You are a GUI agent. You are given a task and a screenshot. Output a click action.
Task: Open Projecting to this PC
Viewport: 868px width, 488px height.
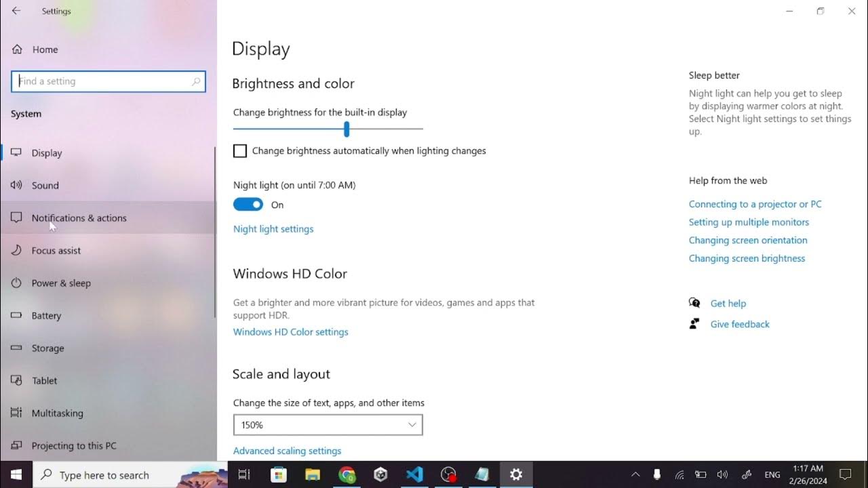tap(108, 445)
